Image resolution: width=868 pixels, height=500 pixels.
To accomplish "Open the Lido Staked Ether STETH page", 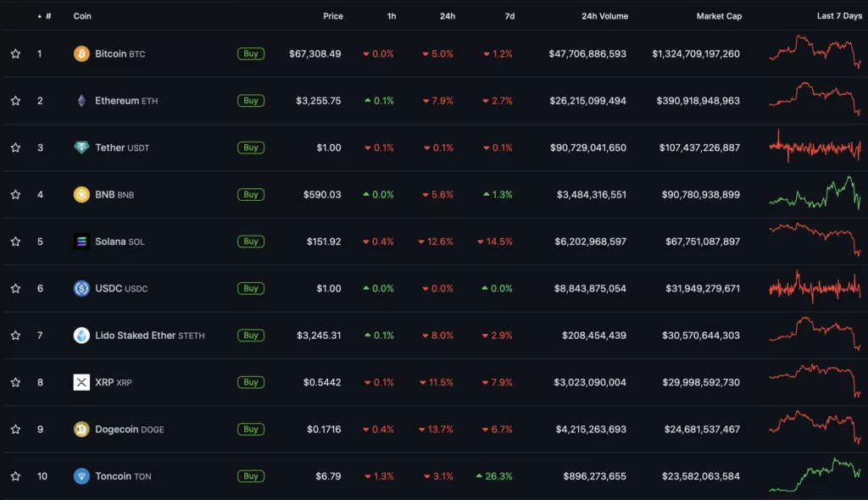I will (x=150, y=336).
